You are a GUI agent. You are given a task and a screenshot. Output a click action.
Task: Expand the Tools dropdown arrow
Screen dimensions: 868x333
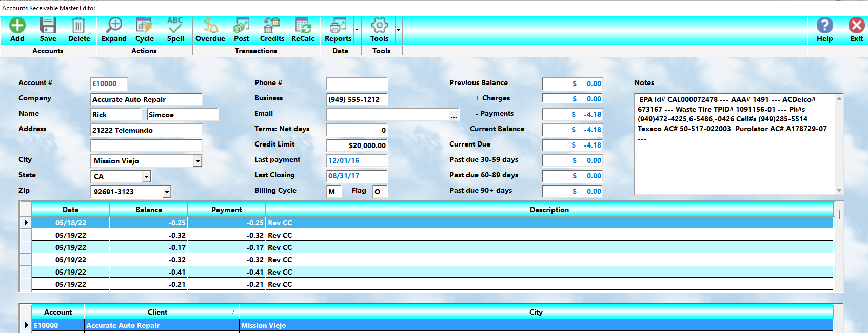pos(398,30)
